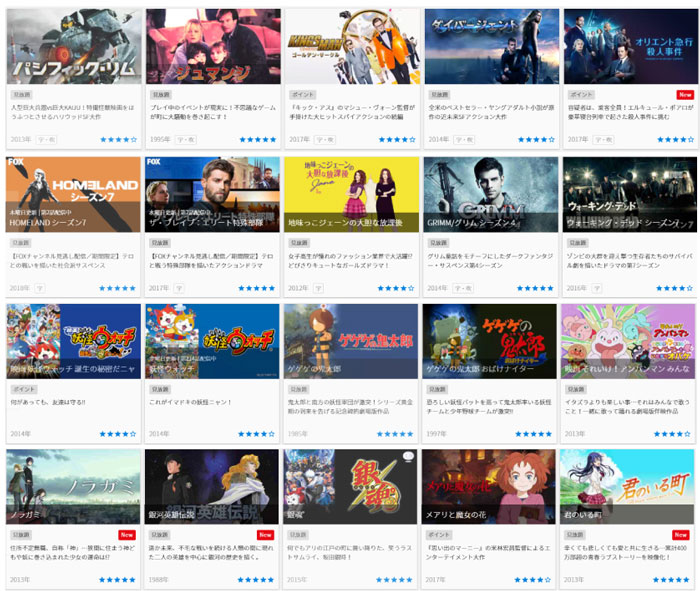Click the star rating on 銀魂 card
This screenshot has width=700, height=591.
394,580
